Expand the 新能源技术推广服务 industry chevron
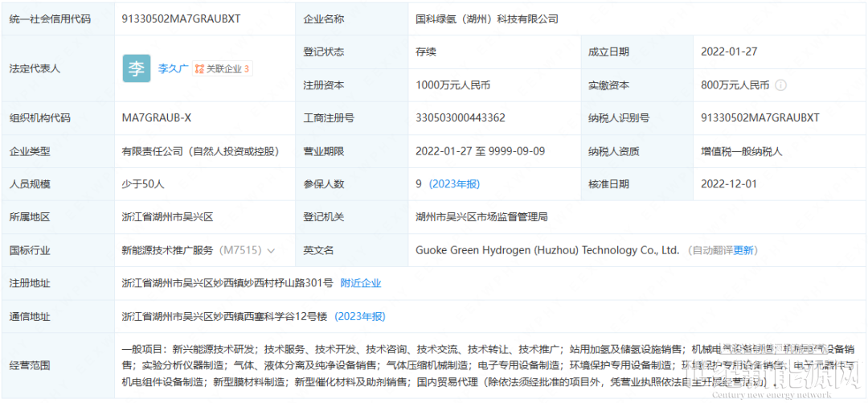 [271, 250]
